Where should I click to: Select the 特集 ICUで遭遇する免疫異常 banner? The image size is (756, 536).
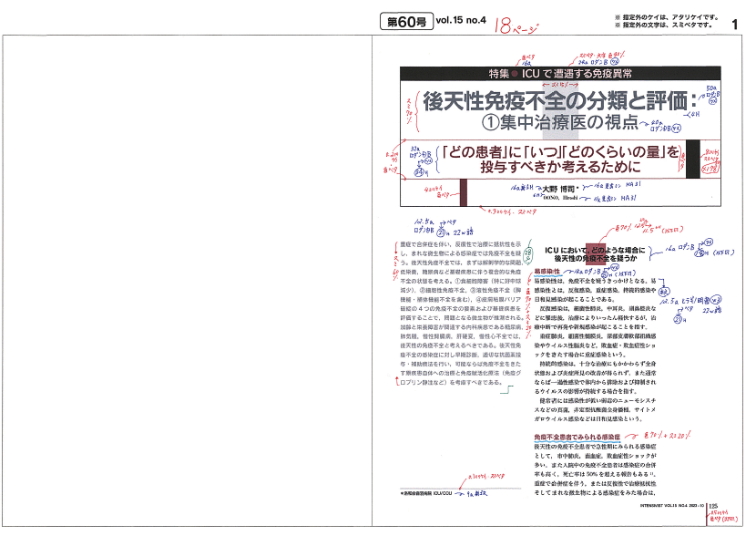point(560,73)
